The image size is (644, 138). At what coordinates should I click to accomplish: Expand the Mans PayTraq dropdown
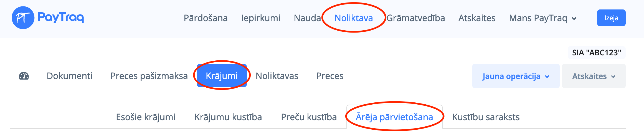[x=542, y=18]
